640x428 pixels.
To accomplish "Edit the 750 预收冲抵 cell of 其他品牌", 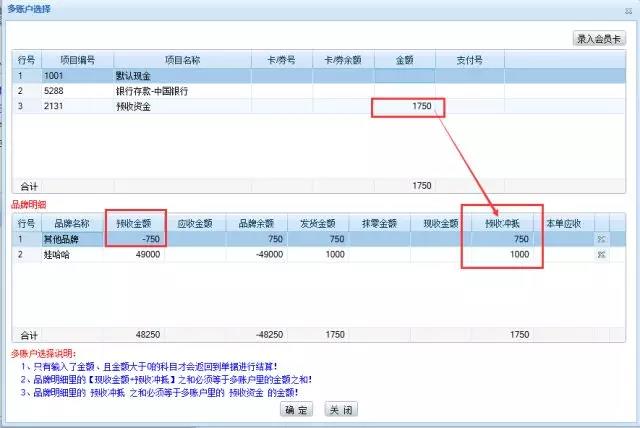I will coord(502,239).
